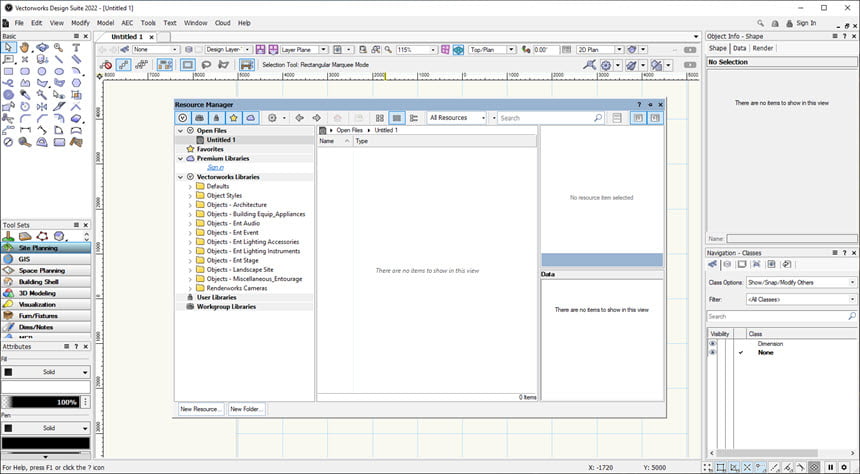
Task: Click the Vectorworks Libraries filter icon in Resource Manager
Action: click(x=183, y=118)
